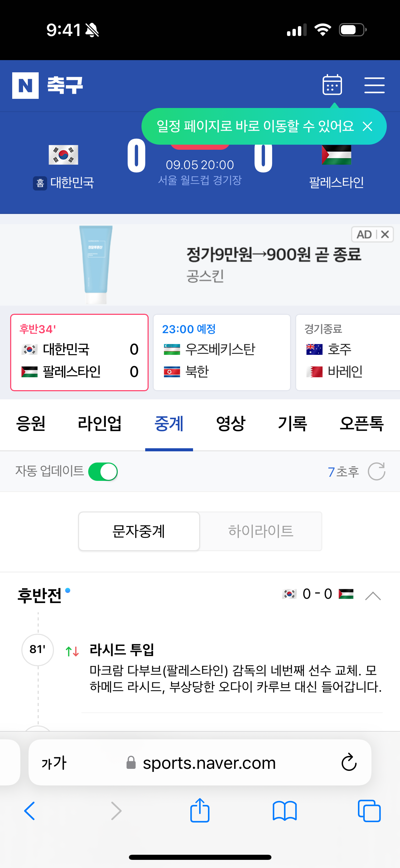Screen dimensions: 400x868
Task: Select 문자중계 segment
Action: [x=139, y=531]
